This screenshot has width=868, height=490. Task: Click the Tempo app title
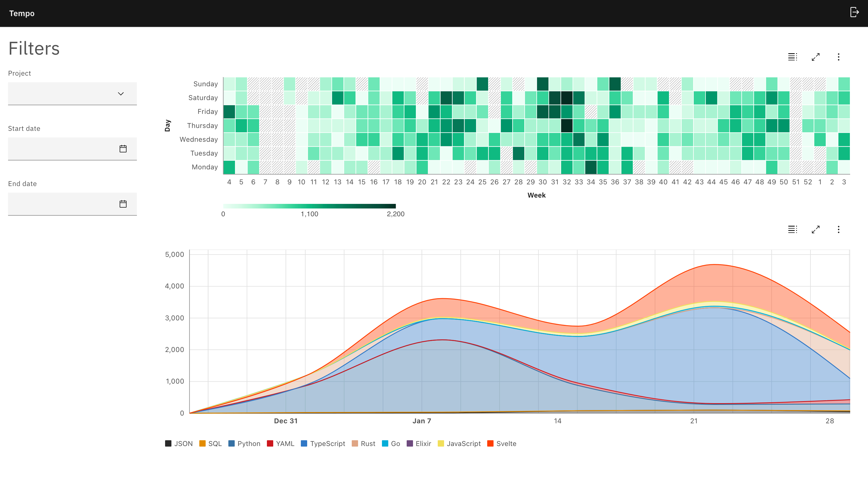[22, 14]
